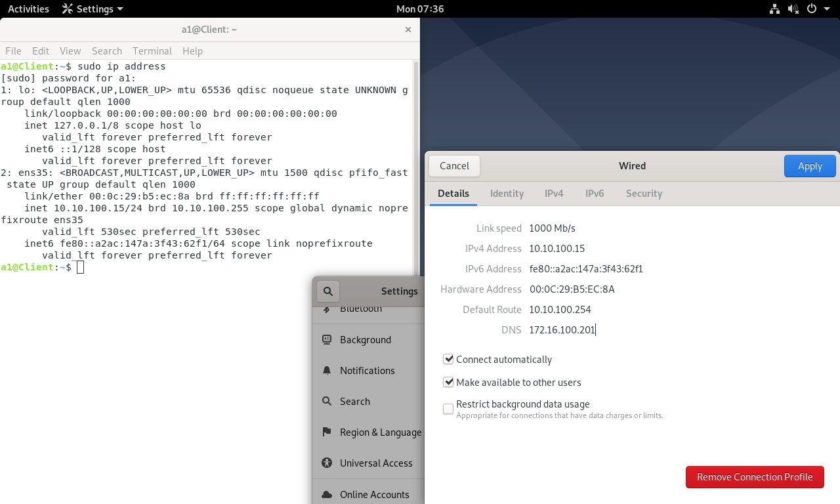This screenshot has height=504, width=840.
Task: Click the Settings search magnifier icon
Action: pyautogui.click(x=327, y=291)
